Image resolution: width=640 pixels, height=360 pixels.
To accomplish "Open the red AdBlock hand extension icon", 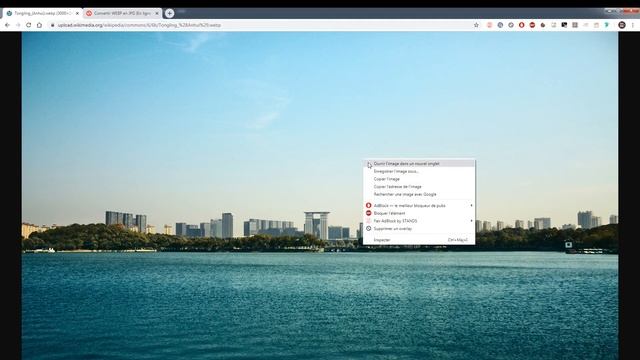I will pyautogui.click(x=522, y=25).
